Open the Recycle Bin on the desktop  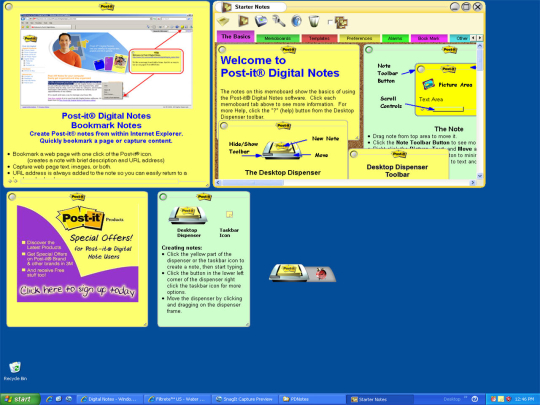click(15, 371)
